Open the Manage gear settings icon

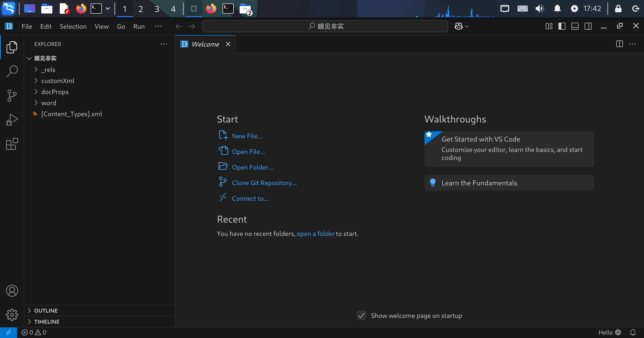[x=12, y=315]
